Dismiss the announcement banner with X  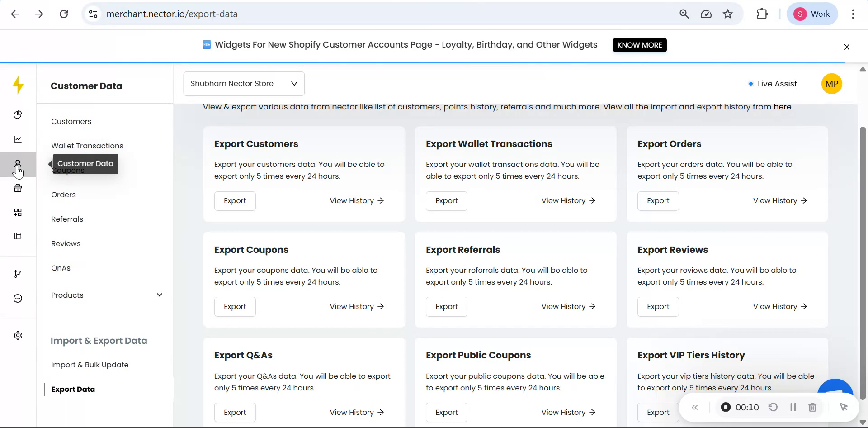(847, 47)
